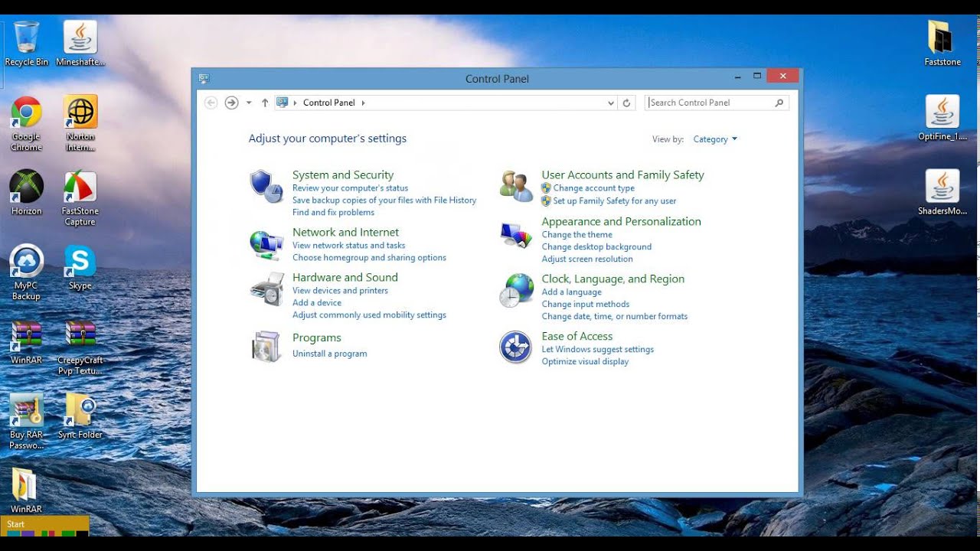The width and height of the screenshot is (980, 551).
Task: Select the OptiFine Java file icon
Action: coord(942,119)
